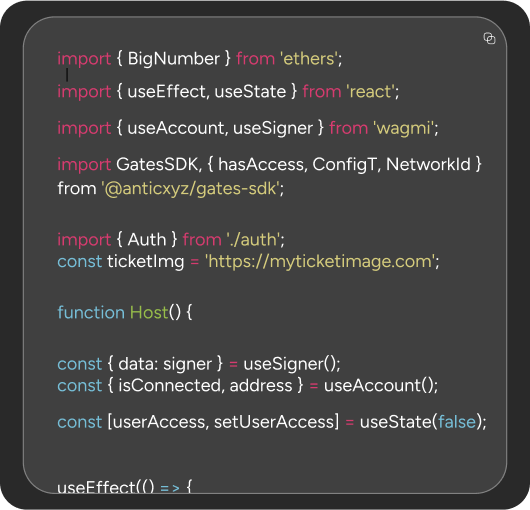Click the setUserAccess setter name
Viewport: 530px width, 510px height.
pos(274,422)
